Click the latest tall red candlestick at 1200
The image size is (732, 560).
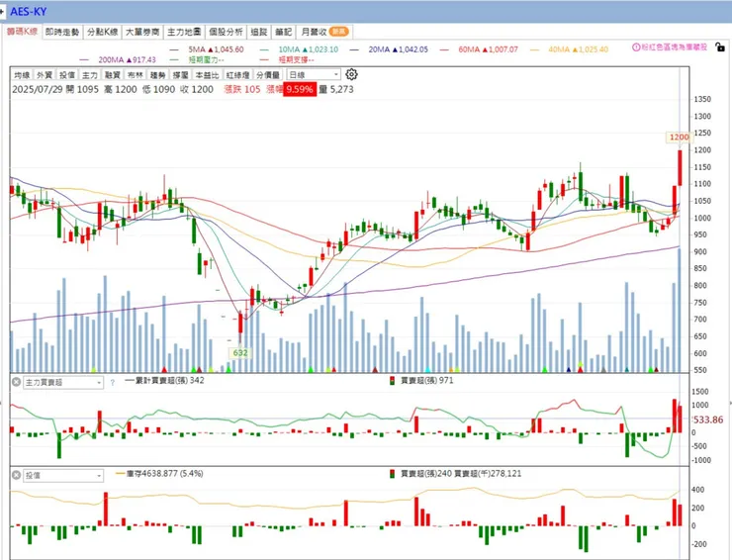tap(681, 167)
